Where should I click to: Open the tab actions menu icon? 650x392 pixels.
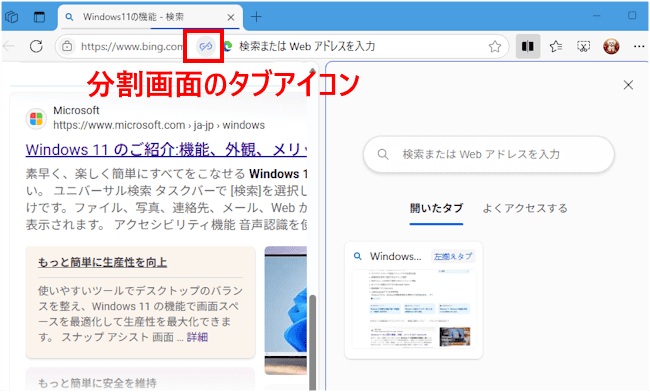point(39,17)
